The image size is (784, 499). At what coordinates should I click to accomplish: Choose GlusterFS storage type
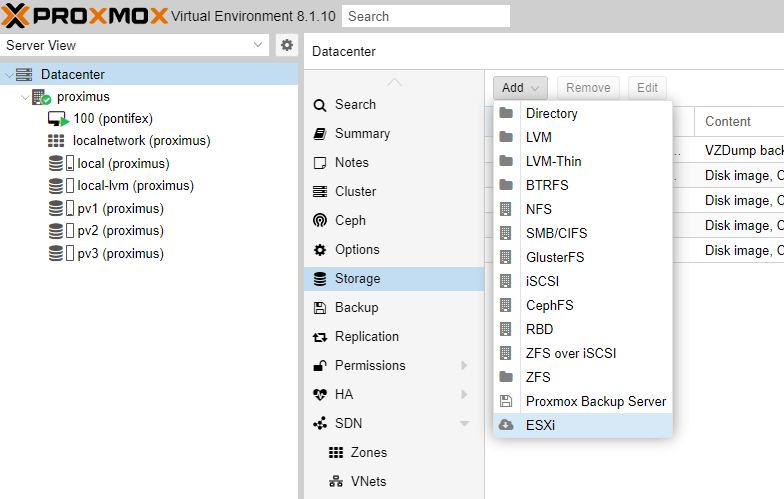(x=582, y=258)
